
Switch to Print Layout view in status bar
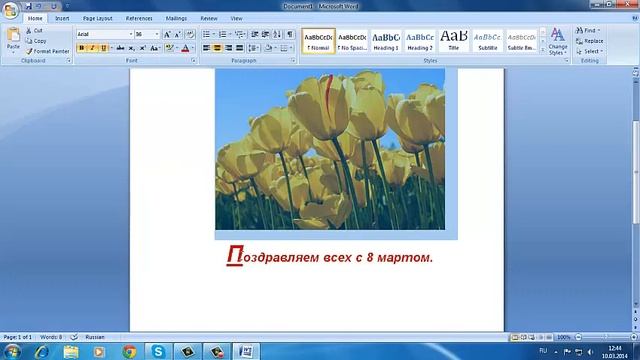[515, 337]
